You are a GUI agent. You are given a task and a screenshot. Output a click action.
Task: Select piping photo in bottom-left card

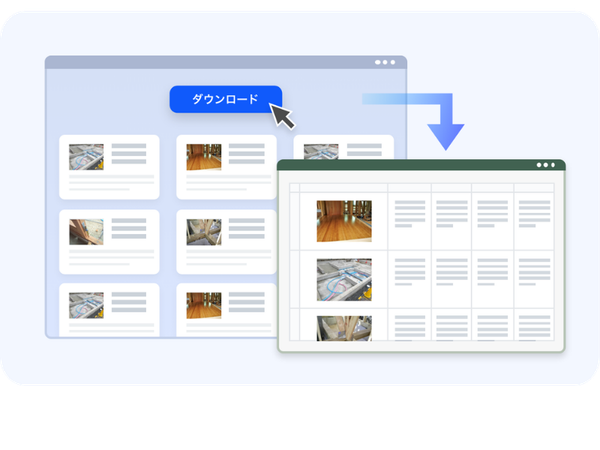pos(86,305)
